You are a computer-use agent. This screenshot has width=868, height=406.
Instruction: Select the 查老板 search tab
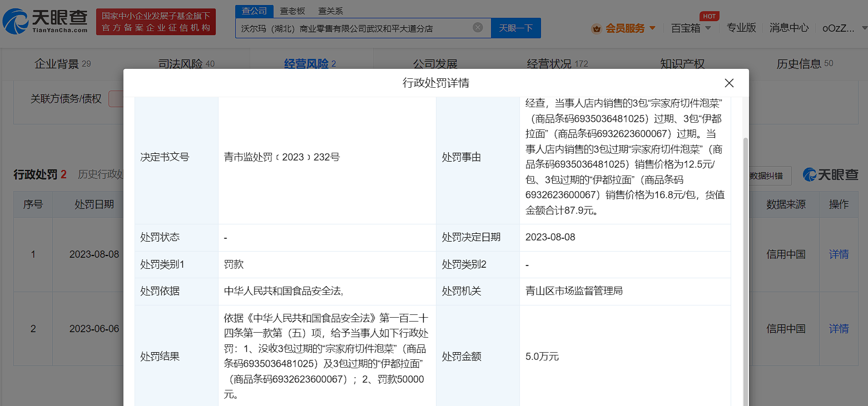(292, 11)
